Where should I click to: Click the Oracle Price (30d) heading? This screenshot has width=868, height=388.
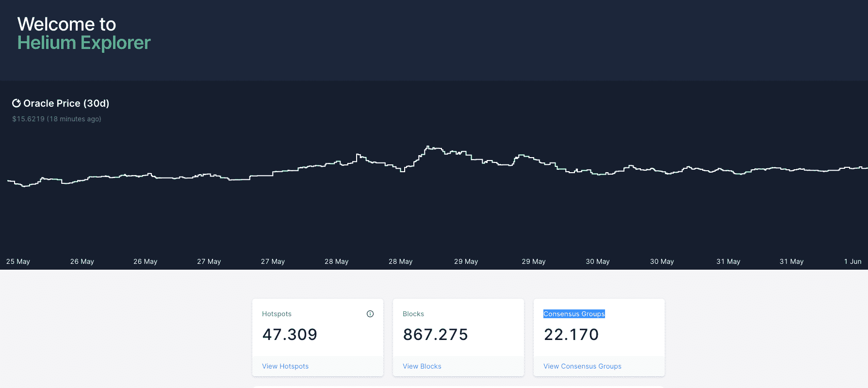(x=66, y=103)
